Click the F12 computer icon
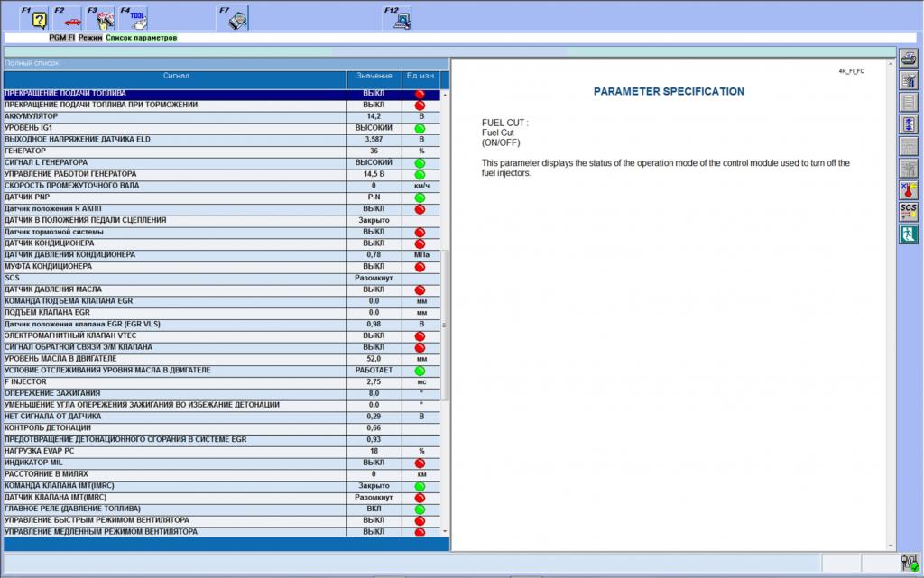 point(399,18)
